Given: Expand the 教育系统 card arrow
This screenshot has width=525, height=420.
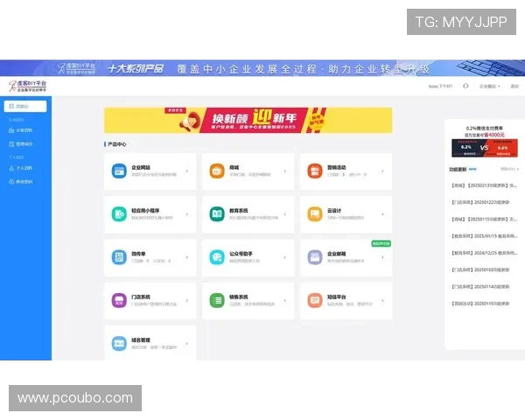Looking at the screenshot, I should [x=285, y=214].
